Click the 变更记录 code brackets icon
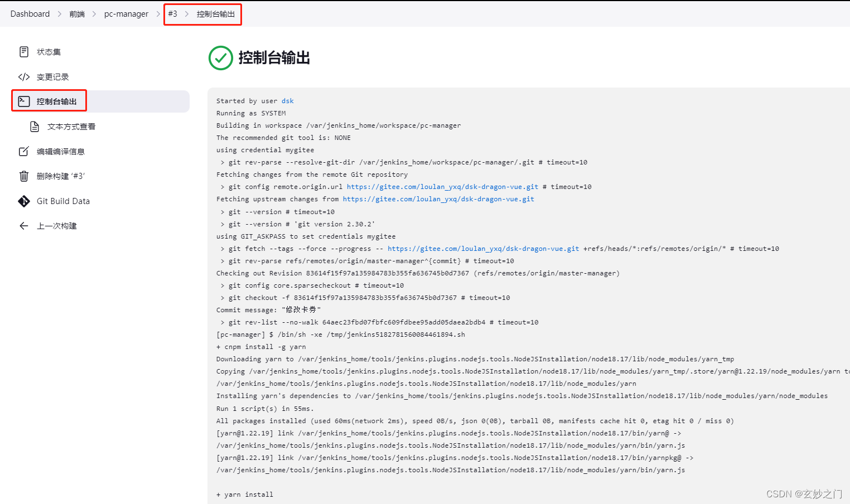 click(x=24, y=77)
